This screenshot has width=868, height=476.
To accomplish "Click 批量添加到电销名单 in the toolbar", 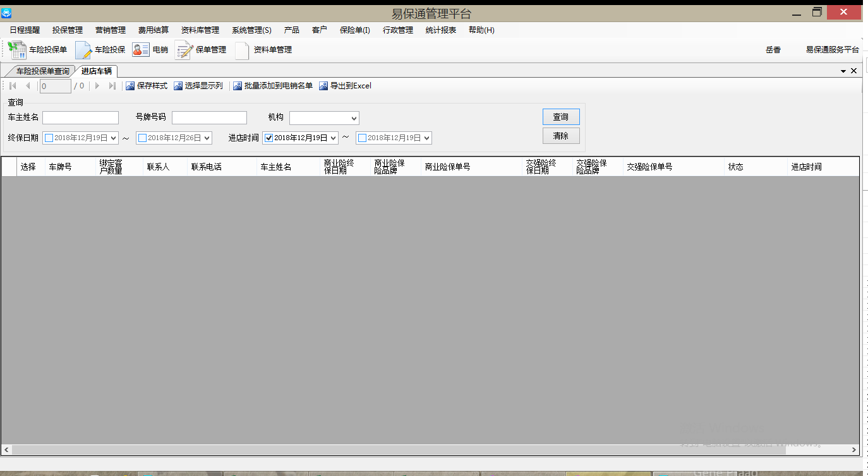I will click(x=273, y=86).
